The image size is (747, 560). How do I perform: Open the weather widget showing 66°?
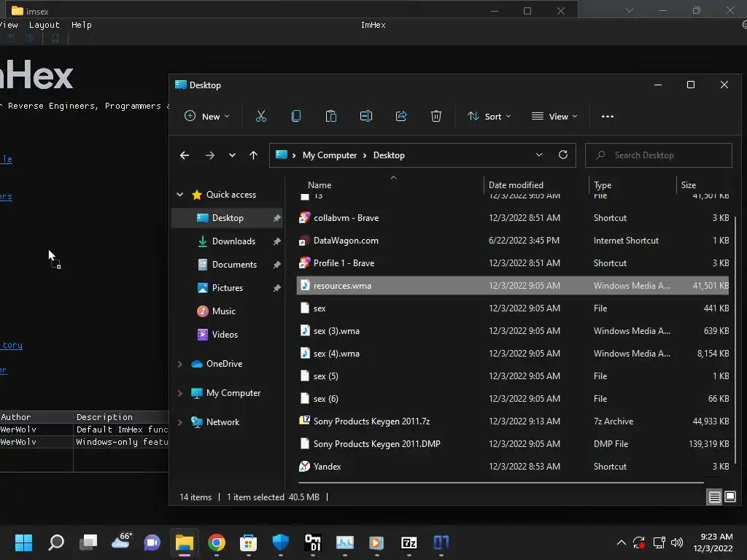[x=121, y=542]
